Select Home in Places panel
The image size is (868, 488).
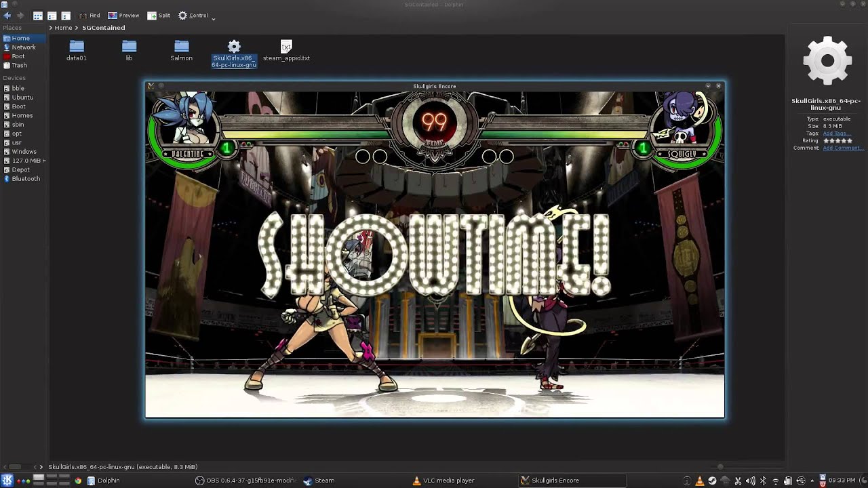pos(24,38)
